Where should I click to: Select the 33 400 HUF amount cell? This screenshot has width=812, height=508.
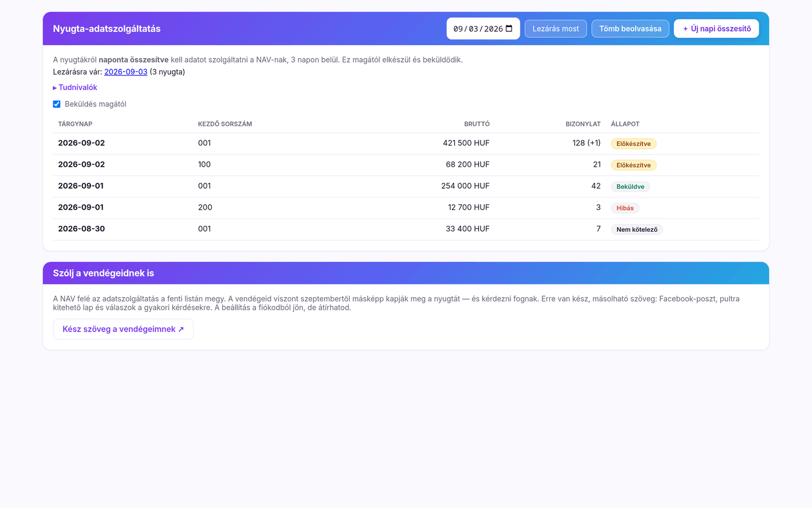[467, 229]
